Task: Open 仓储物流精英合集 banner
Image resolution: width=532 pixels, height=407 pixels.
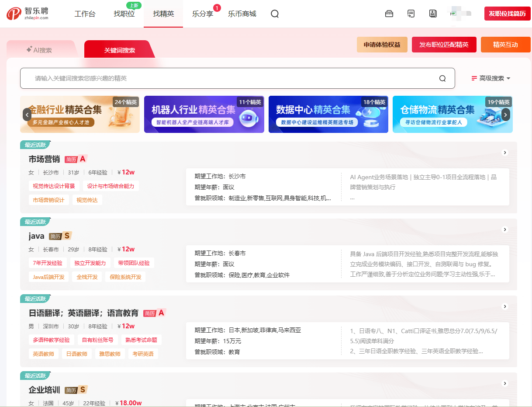Action: 453,115
